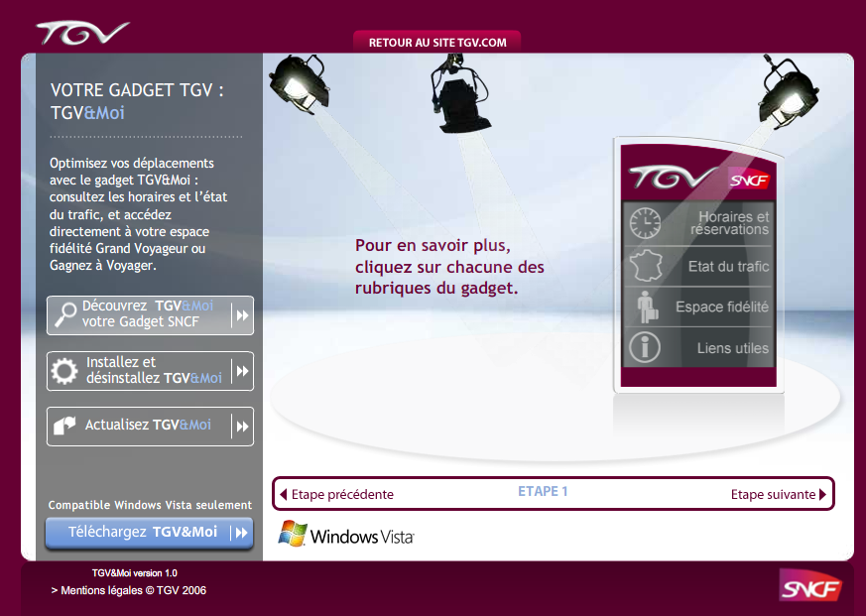Select Espace fidélité gadget item
The height and width of the screenshot is (616, 866).
(721, 308)
